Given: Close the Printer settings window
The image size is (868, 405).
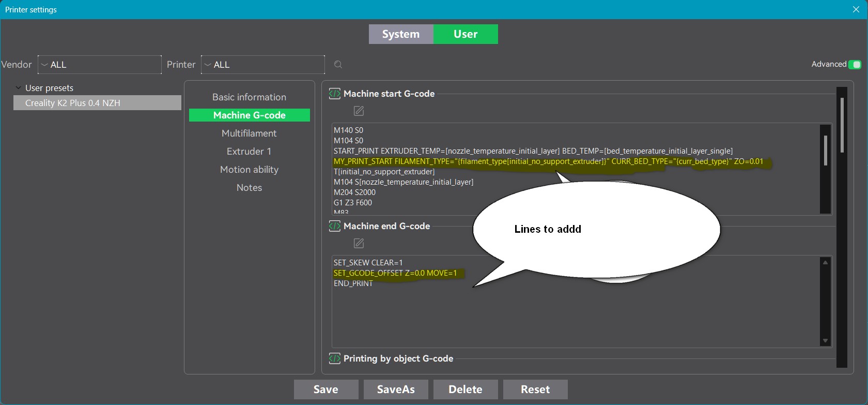Looking at the screenshot, I should coord(856,9).
